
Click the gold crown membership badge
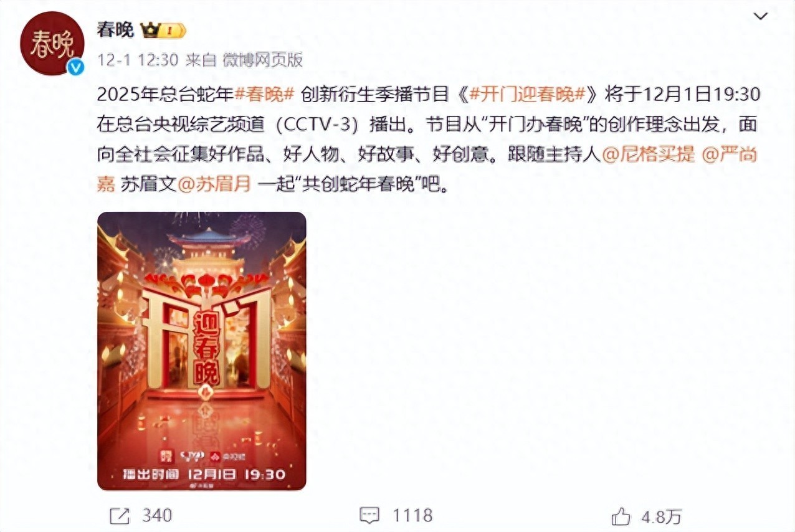[x=163, y=29]
